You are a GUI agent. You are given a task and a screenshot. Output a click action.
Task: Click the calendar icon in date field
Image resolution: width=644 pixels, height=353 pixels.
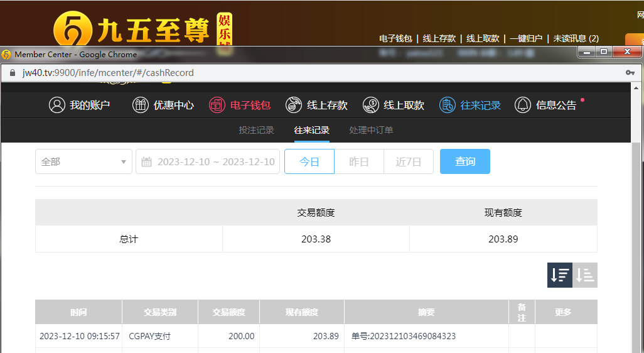(147, 161)
